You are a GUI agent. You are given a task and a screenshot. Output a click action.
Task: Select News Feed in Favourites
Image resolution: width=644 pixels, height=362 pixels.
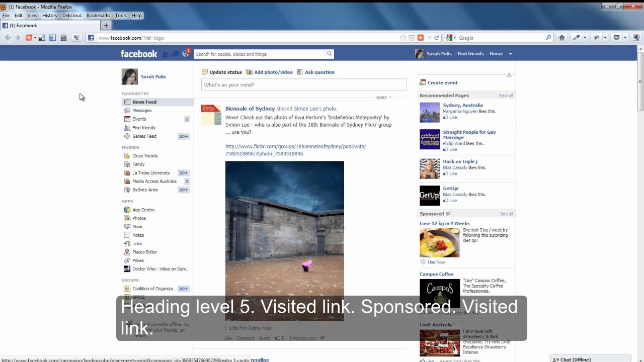(x=157, y=102)
